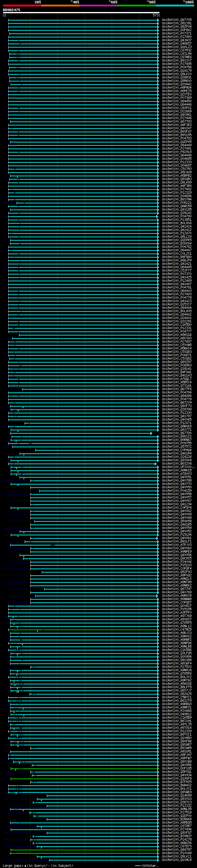Screen dimensions: 197x868
Task: Click the purple ~60% identity legend segment
Action: pos(99,6)
